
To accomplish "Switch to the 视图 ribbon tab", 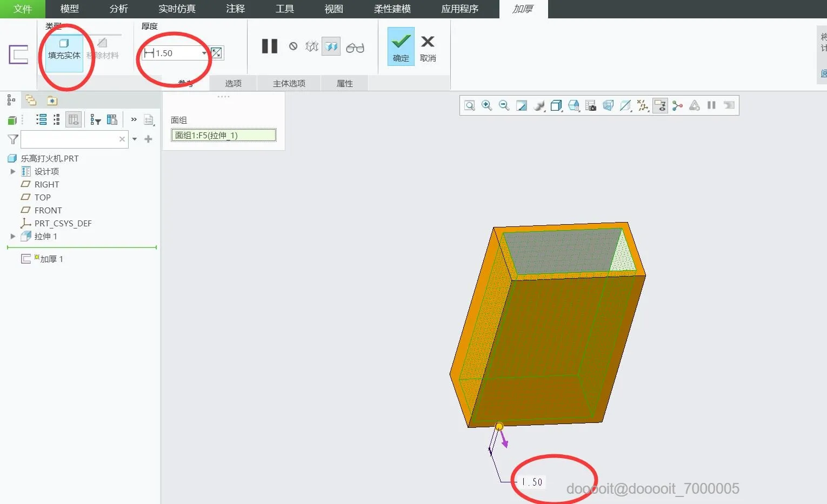I will (334, 9).
